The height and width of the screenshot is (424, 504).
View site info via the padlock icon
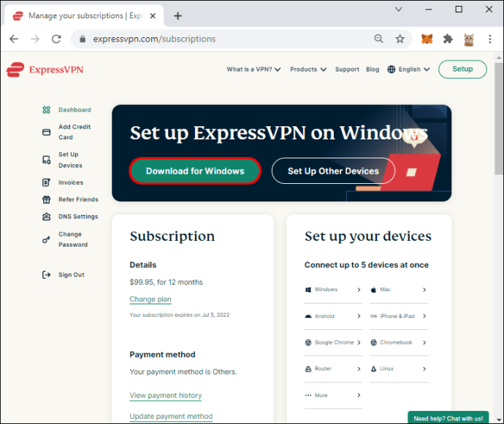[x=83, y=39]
